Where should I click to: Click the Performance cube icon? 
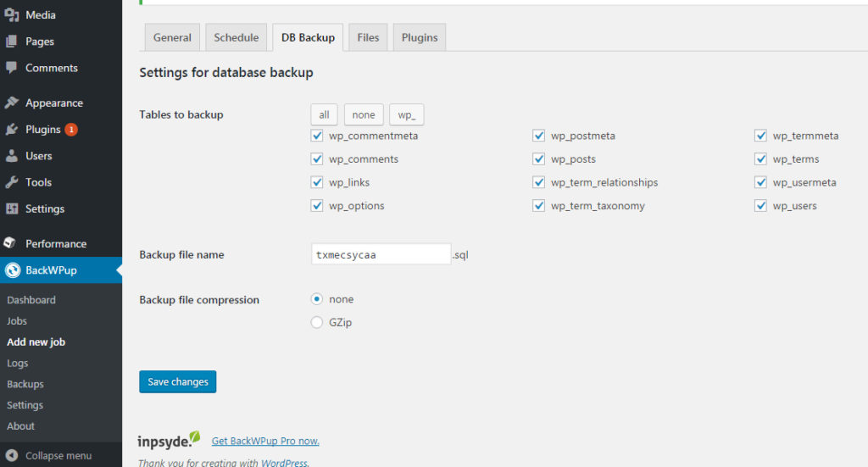pyautogui.click(x=9, y=243)
